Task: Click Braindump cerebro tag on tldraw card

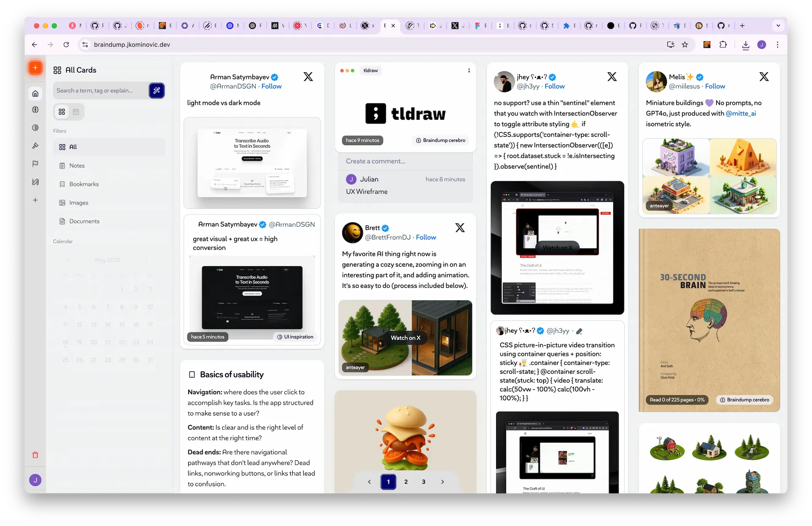Action: [x=440, y=140]
